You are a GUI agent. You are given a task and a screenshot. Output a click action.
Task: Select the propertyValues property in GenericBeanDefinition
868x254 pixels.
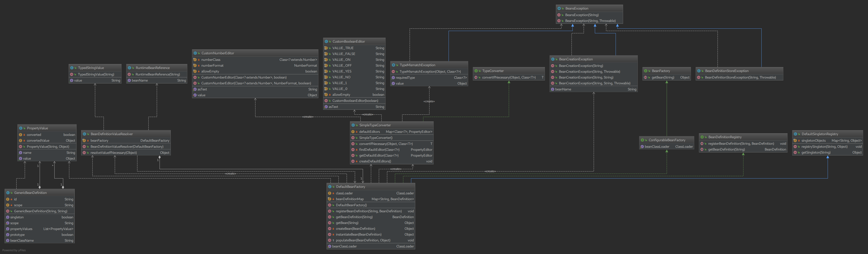tap(21, 229)
